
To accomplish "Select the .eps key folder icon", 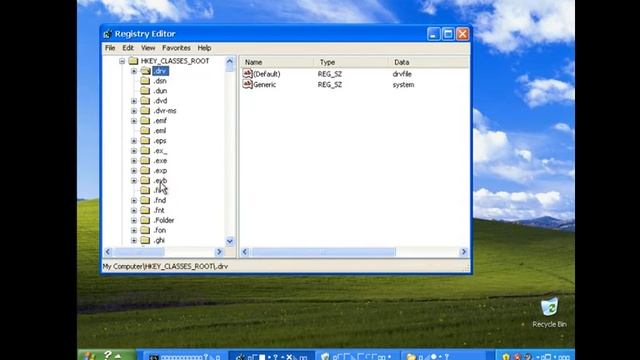I will 145,140.
